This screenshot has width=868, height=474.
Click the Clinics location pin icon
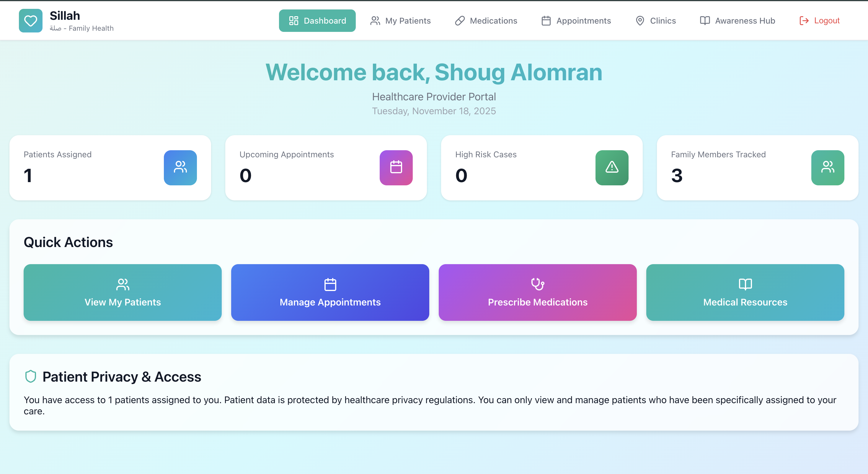pos(639,21)
